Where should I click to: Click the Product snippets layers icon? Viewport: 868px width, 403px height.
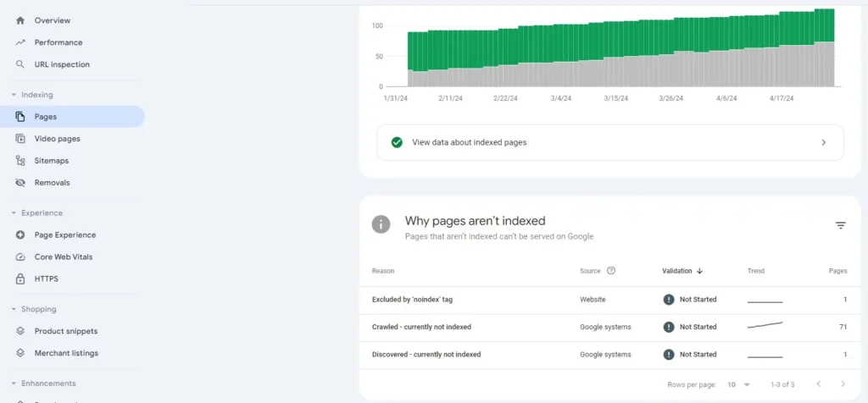pyautogui.click(x=20, y=331)
